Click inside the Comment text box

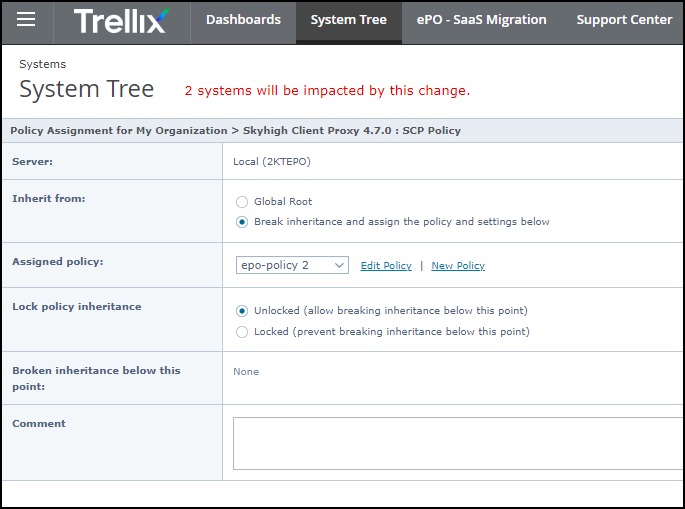[458, 443]
